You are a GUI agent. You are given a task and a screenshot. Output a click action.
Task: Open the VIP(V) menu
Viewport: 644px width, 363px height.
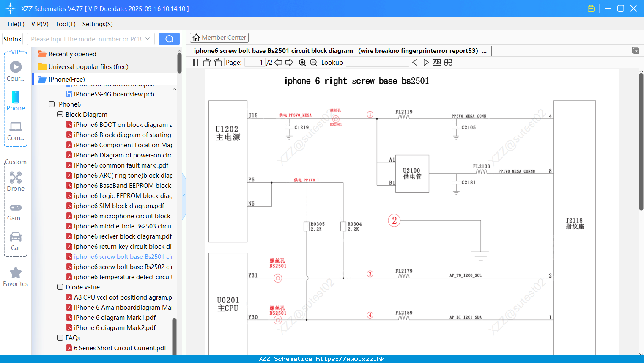(40, 24)
